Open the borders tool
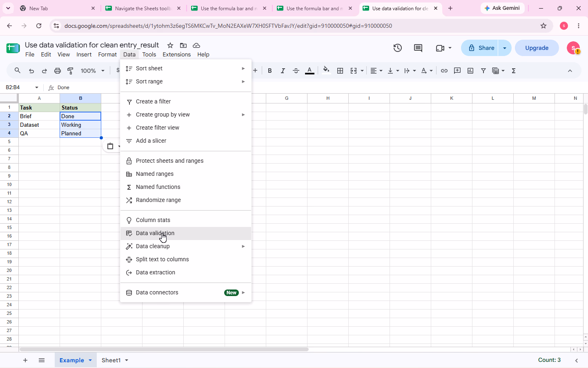 point(340,71)
